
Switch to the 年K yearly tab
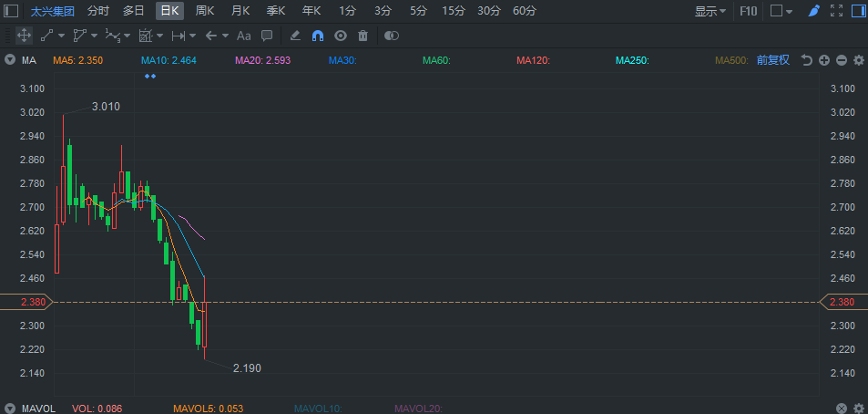pyautogui.click(x=311, y=11)
